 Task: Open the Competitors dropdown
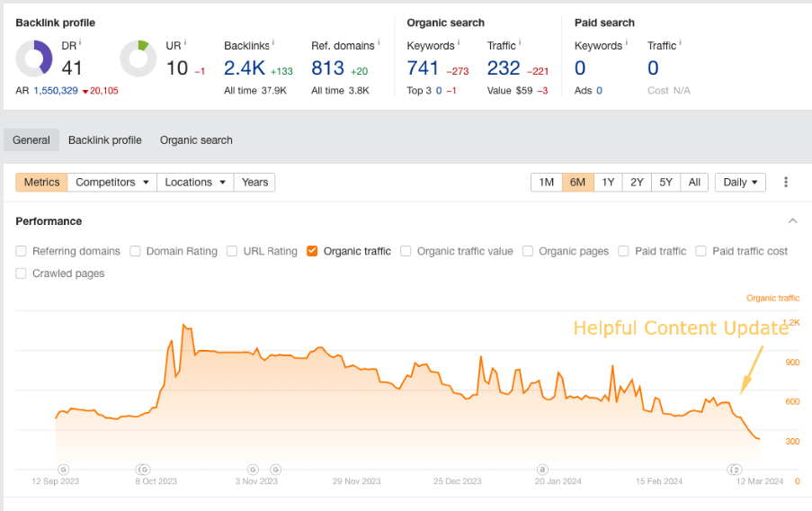coord(112,182)
